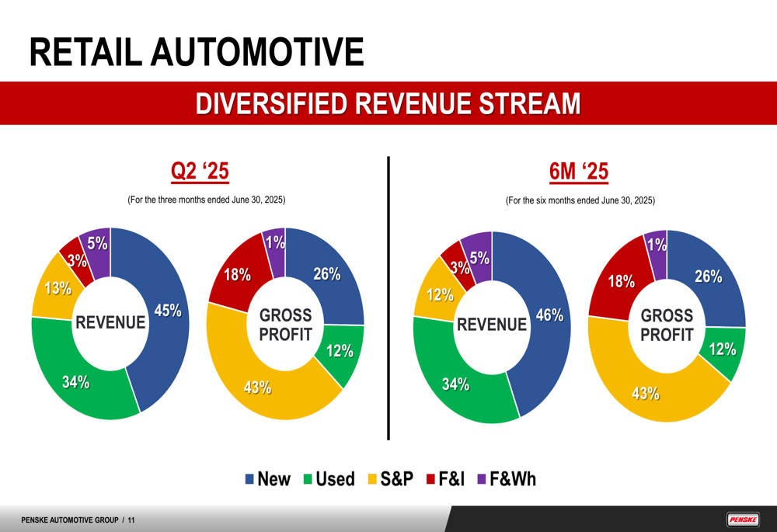Screen dimensions: 777x532
Task: Click the 'DIVERSIFIED REVENUE STREAM' banner text
Action: pyautogui.click(x=388, y=103)
